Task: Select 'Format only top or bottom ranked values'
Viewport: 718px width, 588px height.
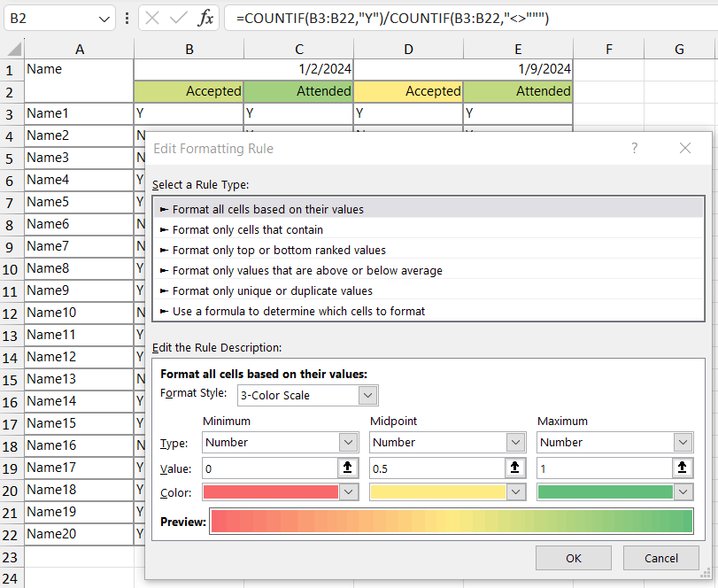Action: pos(428,250)
